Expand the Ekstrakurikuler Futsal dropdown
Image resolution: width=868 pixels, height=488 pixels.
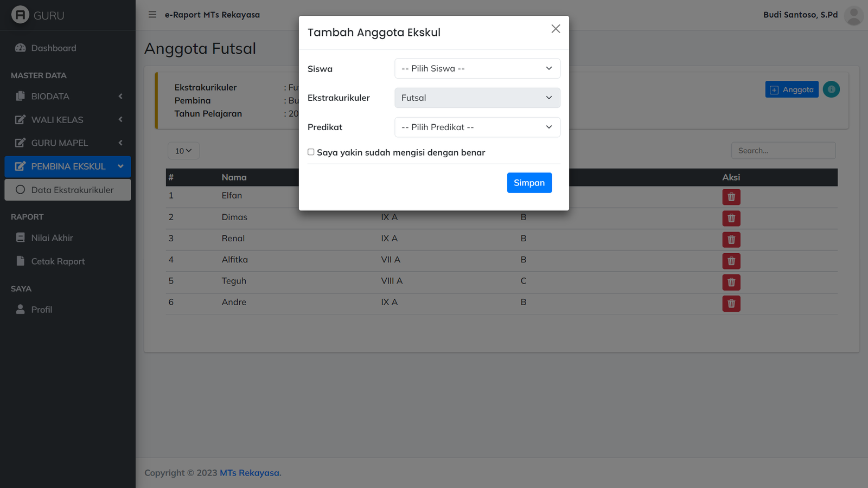(x=477, y=98)
